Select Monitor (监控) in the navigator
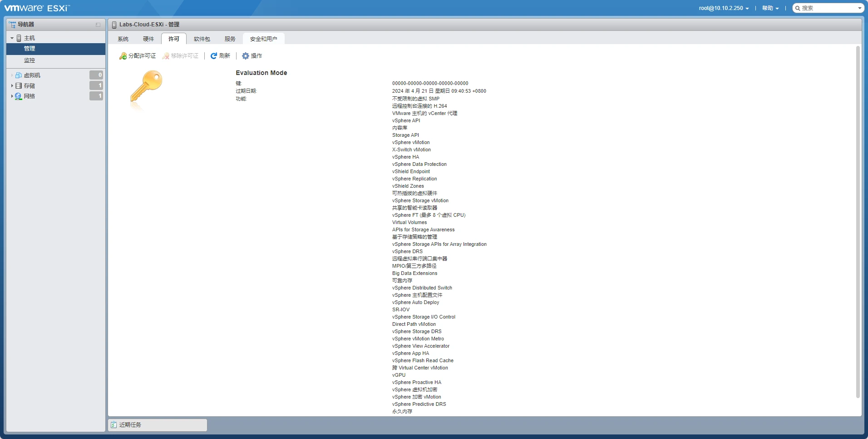Image resolution: width=868 pixels, height=439 pixels. pos(30,60)
